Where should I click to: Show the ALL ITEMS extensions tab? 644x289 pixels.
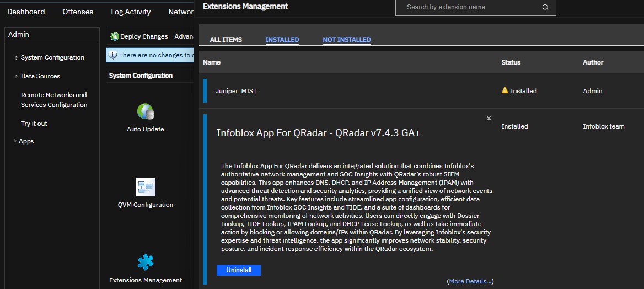point(226,40)
